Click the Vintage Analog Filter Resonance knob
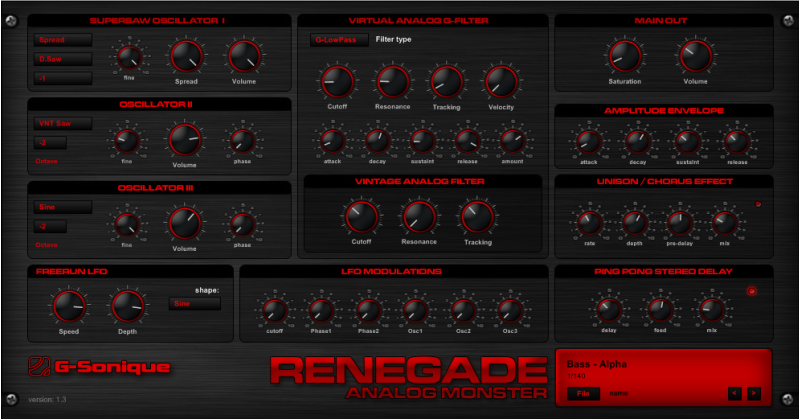The image size is (800, 419). click(418, 215)
